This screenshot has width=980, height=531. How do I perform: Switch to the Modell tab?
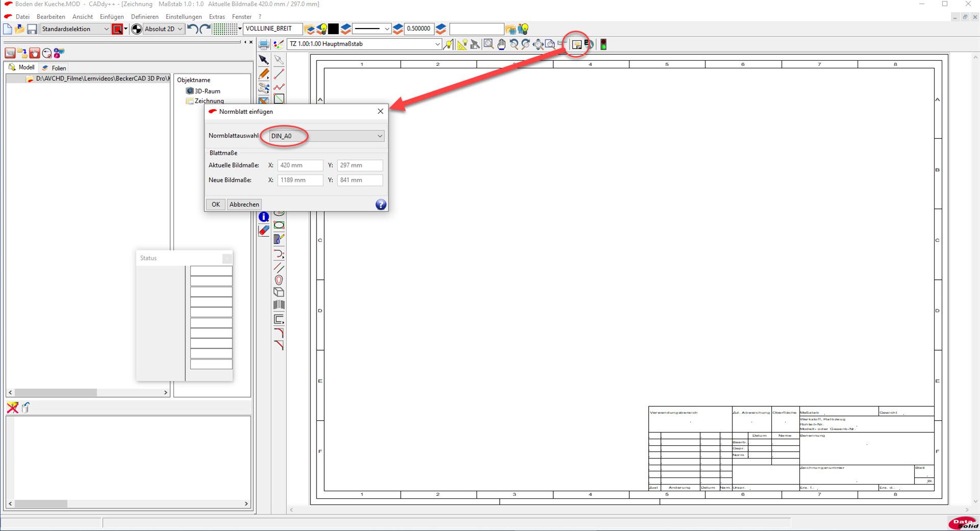coord(21,67)
